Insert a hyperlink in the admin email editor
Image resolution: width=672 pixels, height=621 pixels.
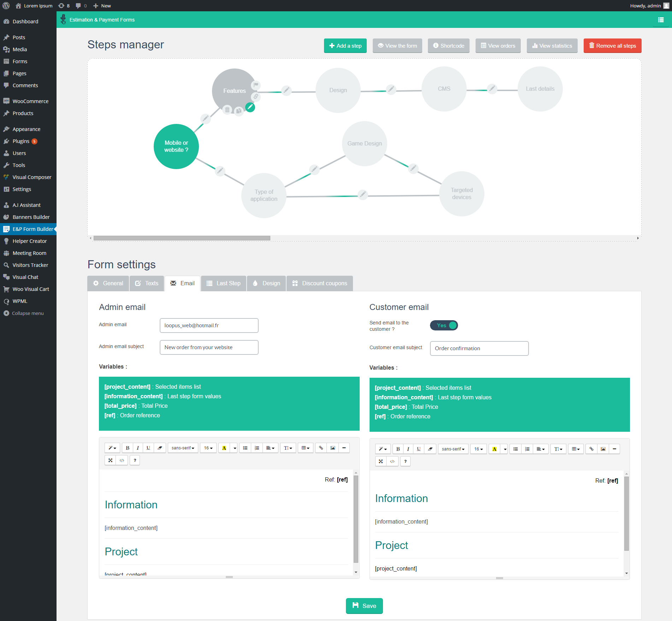[321, 448]
